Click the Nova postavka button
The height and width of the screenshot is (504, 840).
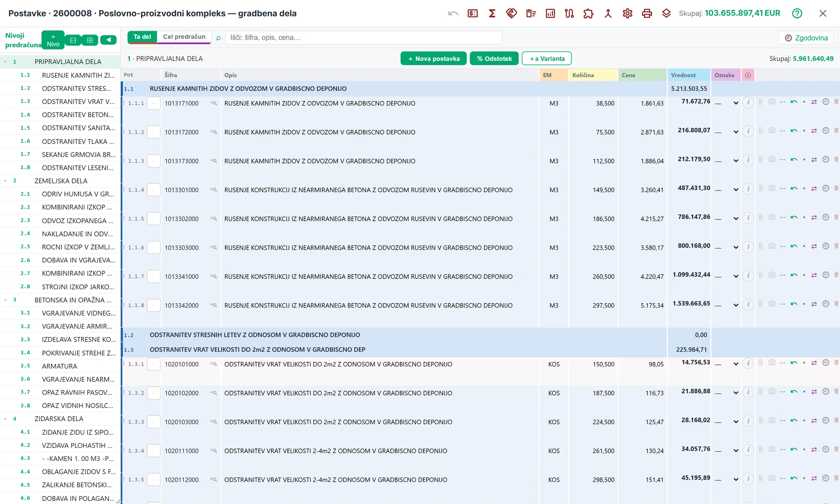[x=433, y=58]
